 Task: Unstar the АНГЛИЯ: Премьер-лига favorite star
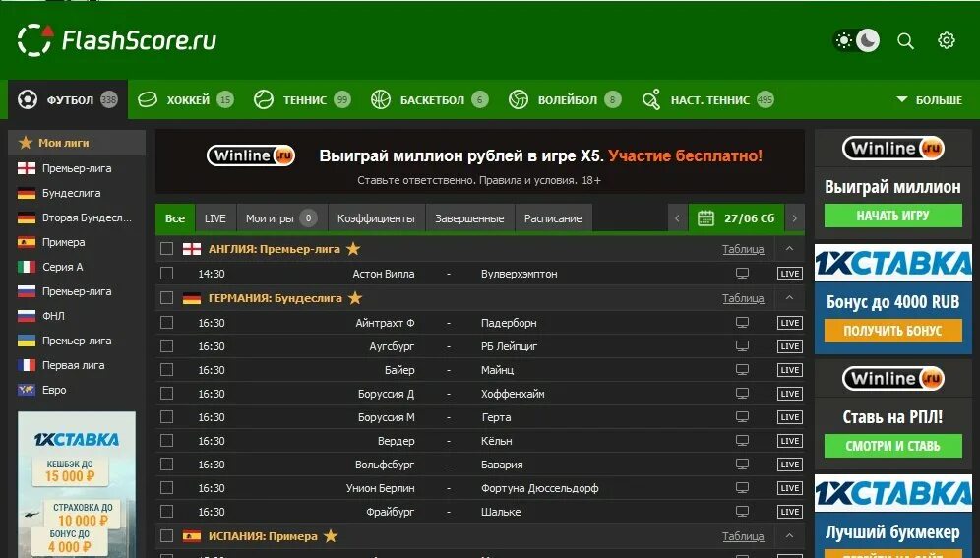click(353, 249)
